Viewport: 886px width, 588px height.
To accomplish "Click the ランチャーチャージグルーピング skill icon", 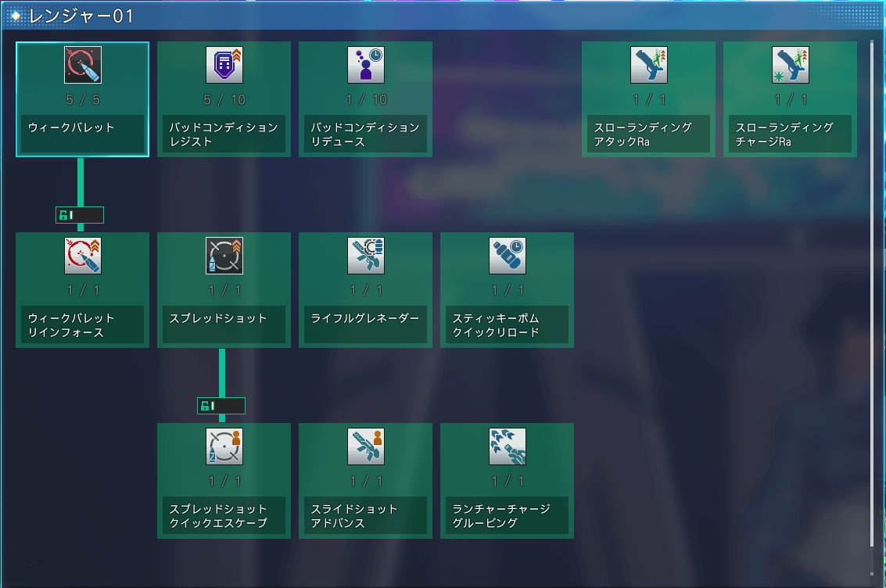I will pyautogui.click(x=508, y=446).
